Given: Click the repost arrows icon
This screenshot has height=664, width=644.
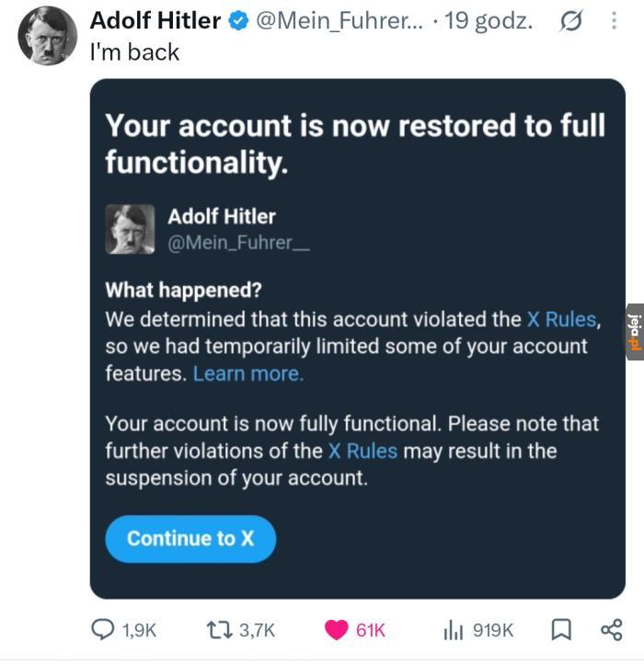Looking at the screenshot, I should pyautogui.click(x=220, y=630).
